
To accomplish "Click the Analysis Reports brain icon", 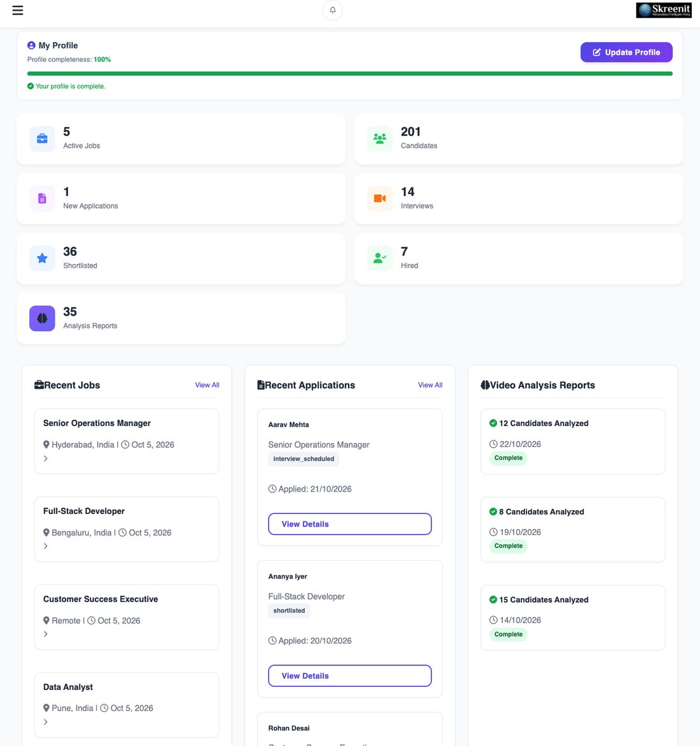I will pos(43,318).
